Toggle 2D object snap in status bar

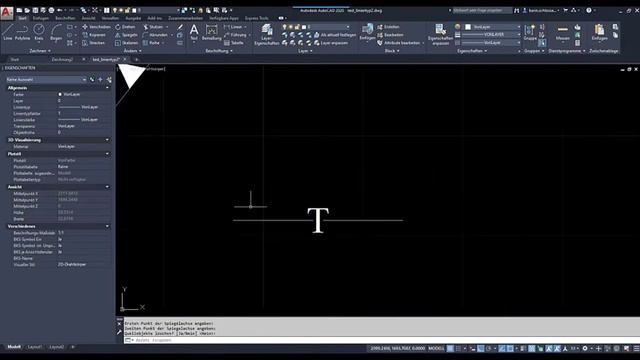click(510, 349)
